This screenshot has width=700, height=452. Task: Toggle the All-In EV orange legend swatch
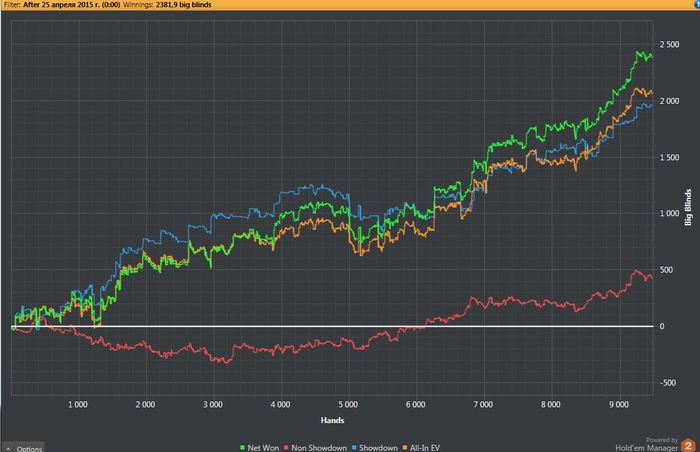point(405,448)
